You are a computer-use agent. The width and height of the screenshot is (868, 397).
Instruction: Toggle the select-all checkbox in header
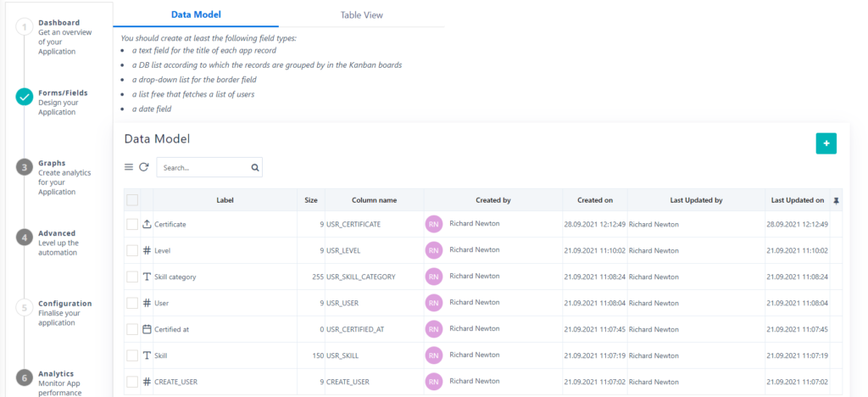tap(132, 200)
